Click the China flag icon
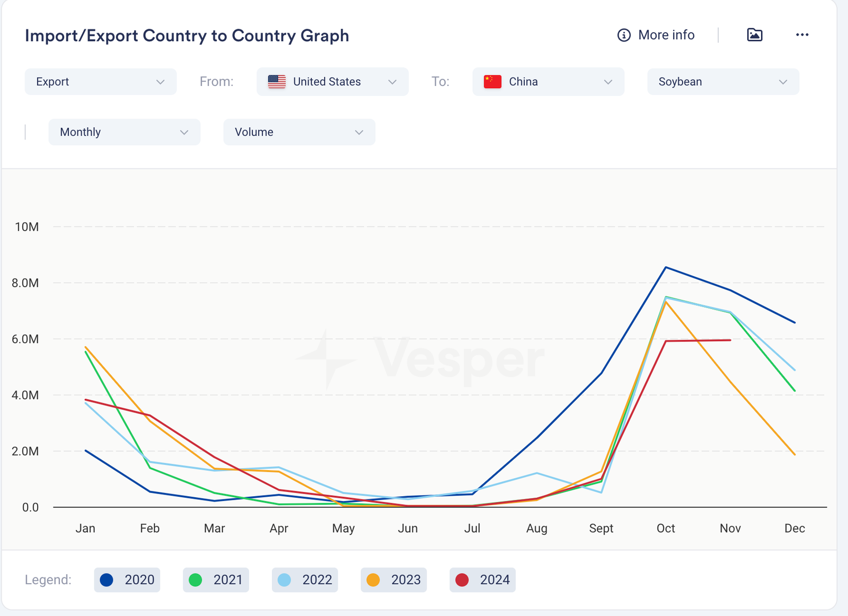The height and width of the screenshot is (616, 848). (x=492, y=82)
